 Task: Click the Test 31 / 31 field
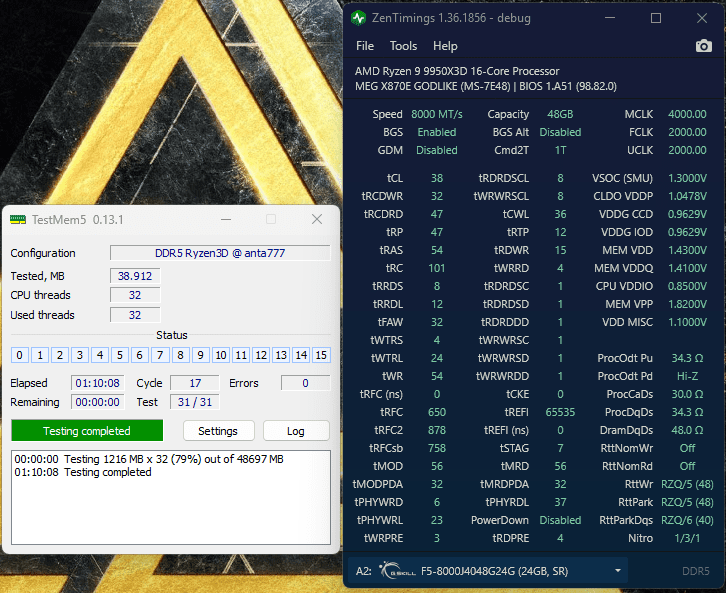click(x=195, y=402)
